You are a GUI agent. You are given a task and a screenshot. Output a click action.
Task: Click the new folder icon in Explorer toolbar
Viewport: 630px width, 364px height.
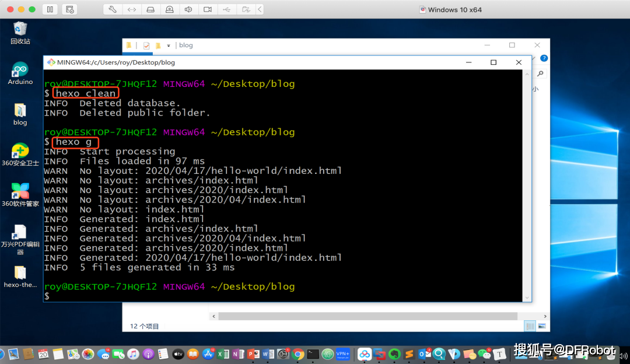click(x=158, y=45)
